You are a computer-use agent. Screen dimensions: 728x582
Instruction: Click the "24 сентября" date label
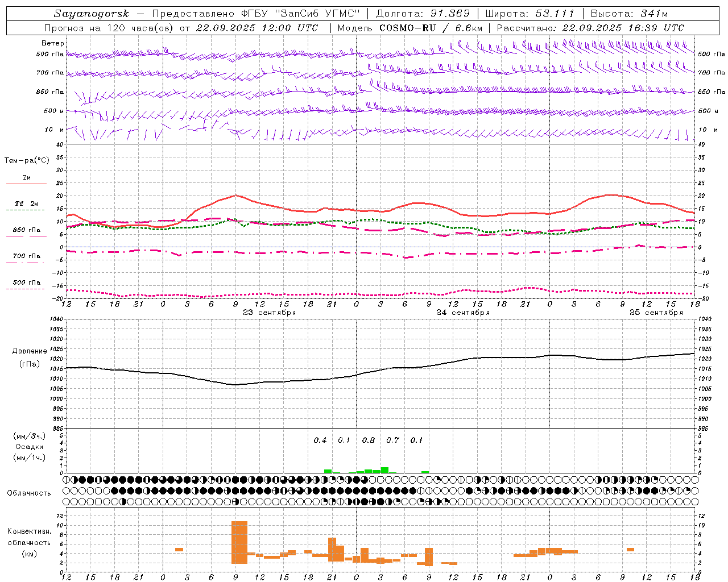pos(463,313)
